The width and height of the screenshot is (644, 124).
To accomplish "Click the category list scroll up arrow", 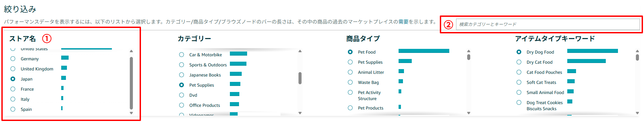I will click(300, 51).
